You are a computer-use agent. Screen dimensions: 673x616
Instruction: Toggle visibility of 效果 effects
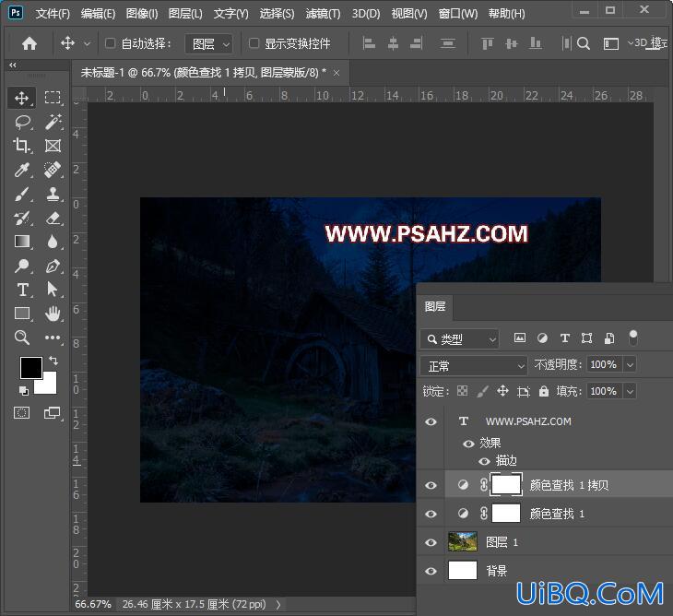(x=468, y=444)
